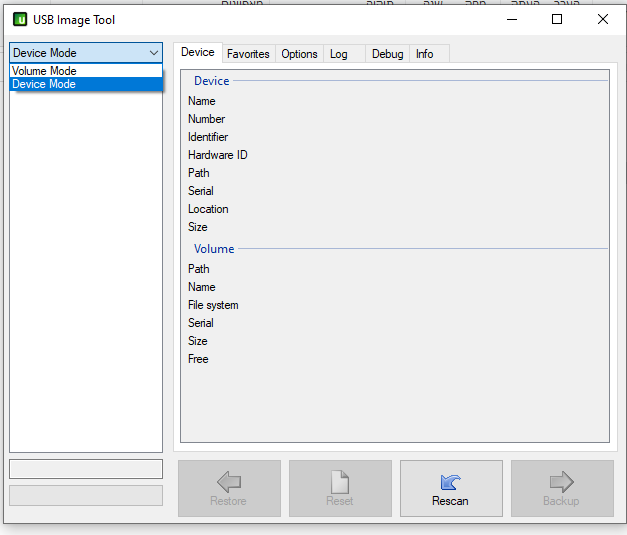Go to the Options tab

299,54
